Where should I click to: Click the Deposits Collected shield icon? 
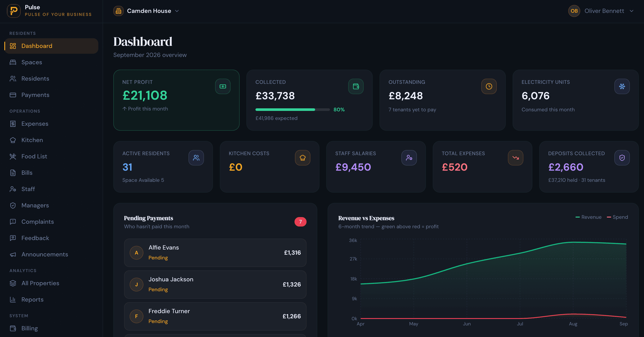[622, 158]
